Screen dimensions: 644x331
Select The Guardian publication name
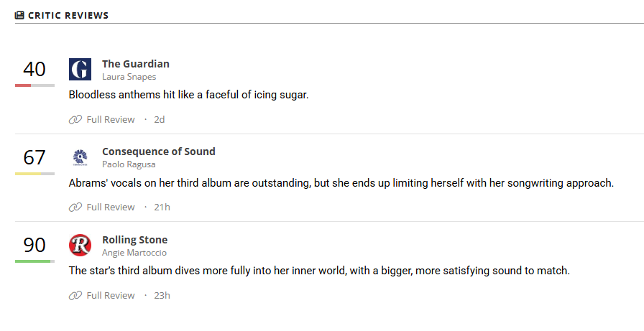pyautogui.click(x=136, y=64)
